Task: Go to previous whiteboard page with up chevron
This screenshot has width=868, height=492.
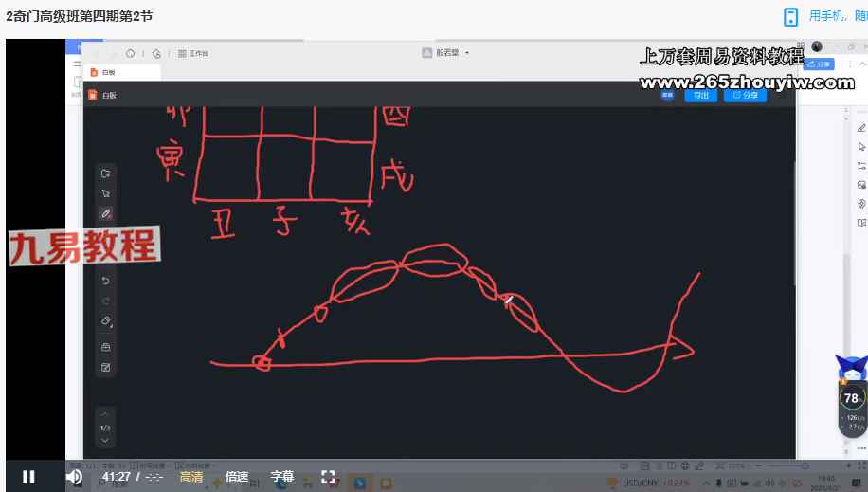Action: 105,415
